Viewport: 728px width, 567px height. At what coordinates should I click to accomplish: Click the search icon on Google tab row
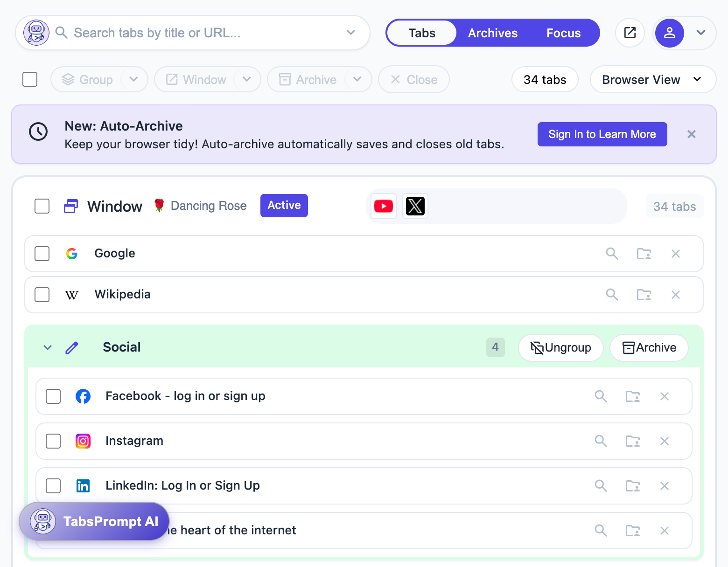(612, 254)
